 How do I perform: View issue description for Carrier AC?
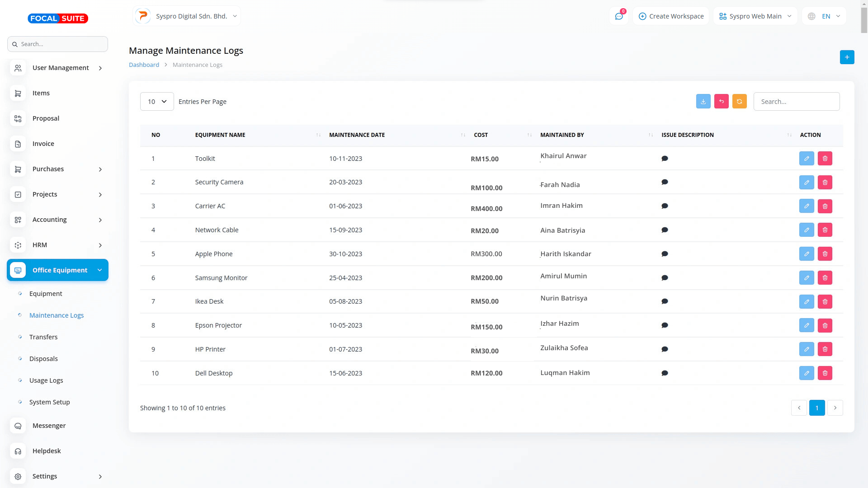pos(665,206)
